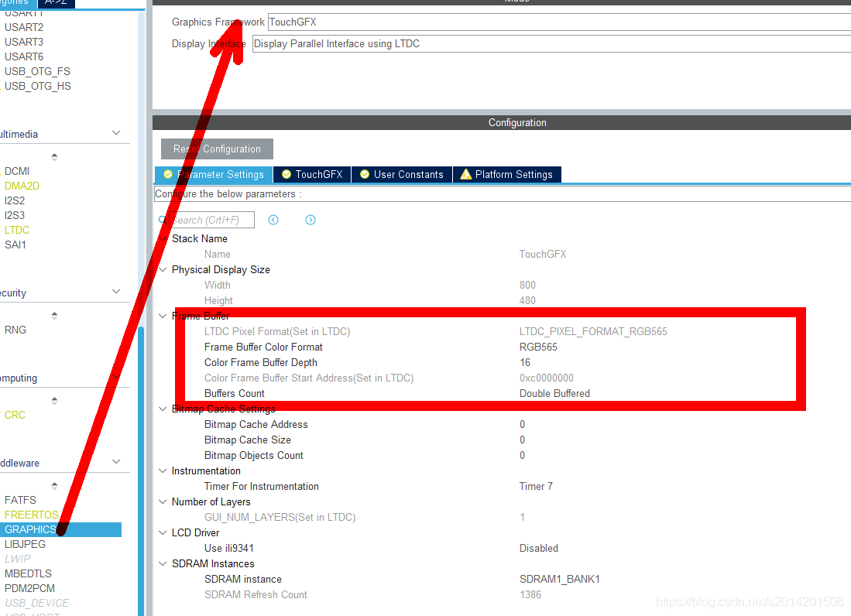Collapse the Middleware category chevron
851x616 pixels.
tap(116, 461)
